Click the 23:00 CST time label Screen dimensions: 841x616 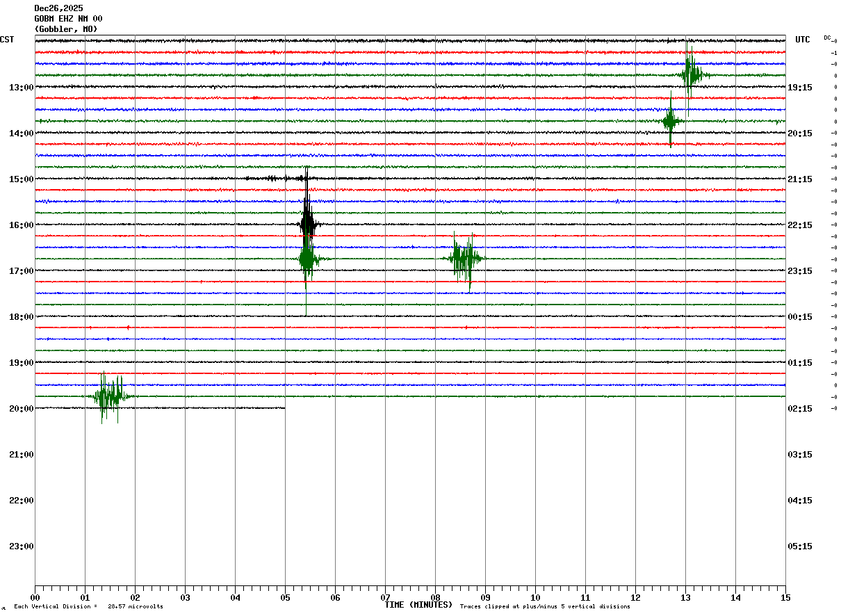22,546
